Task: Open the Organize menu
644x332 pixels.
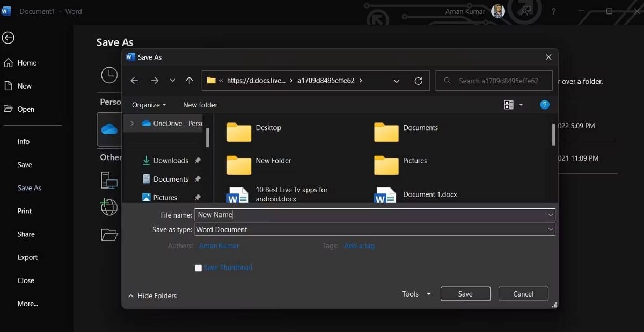Action: coord(149,105)
